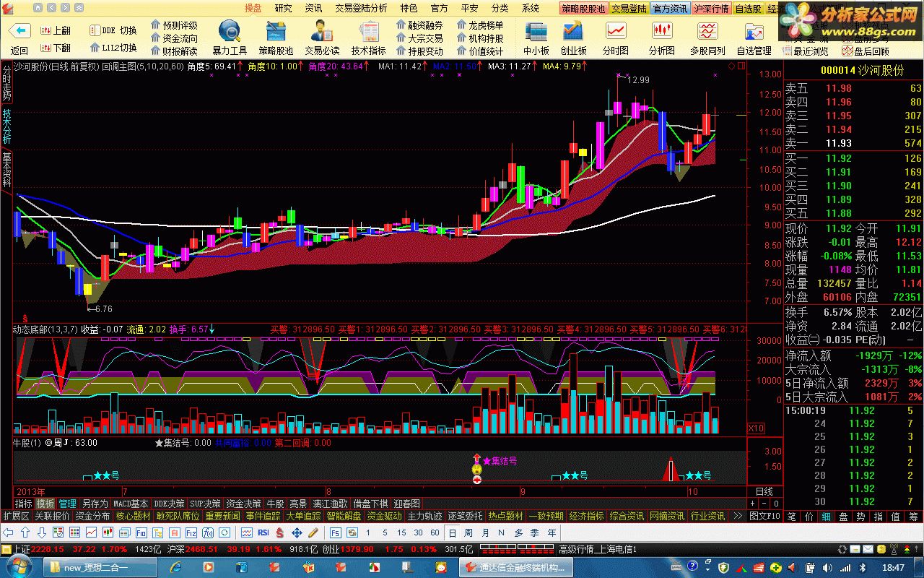Click 上翻 page up button
This screenshot has width=924, height=578.
57,30
